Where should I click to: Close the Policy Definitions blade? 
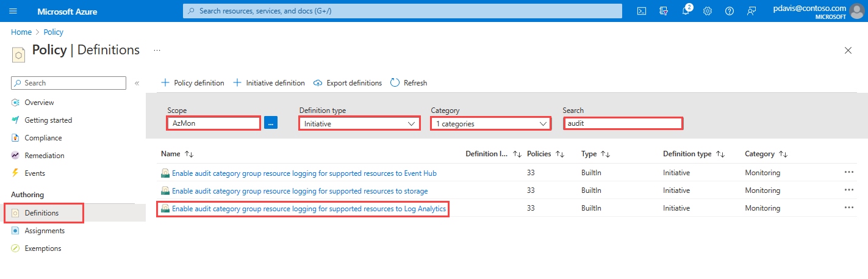click(848, 50)
